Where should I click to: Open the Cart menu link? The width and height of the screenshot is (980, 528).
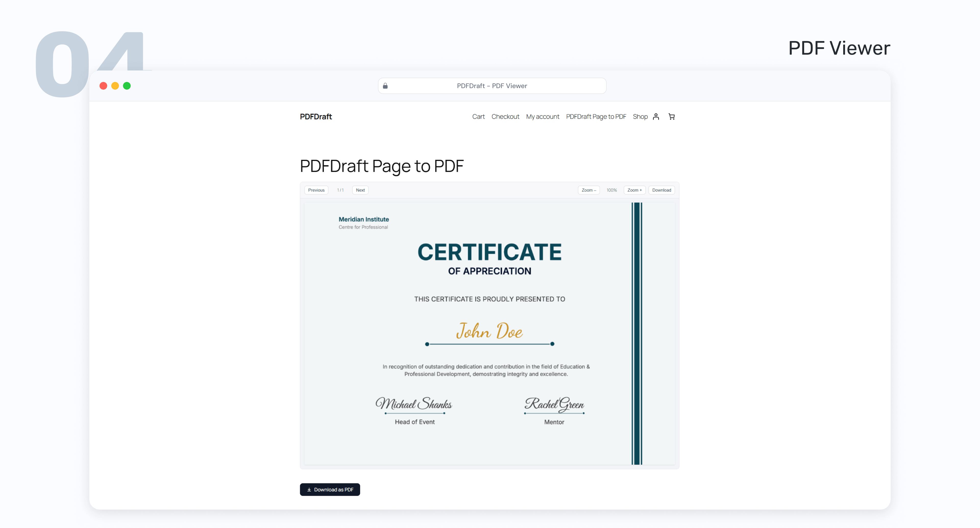(478, 116)
